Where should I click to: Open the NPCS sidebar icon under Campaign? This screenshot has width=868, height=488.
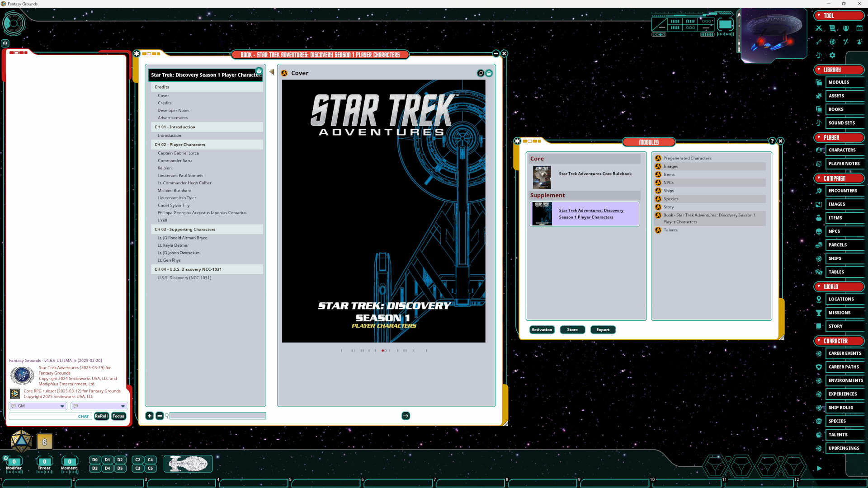coord(818,231)
